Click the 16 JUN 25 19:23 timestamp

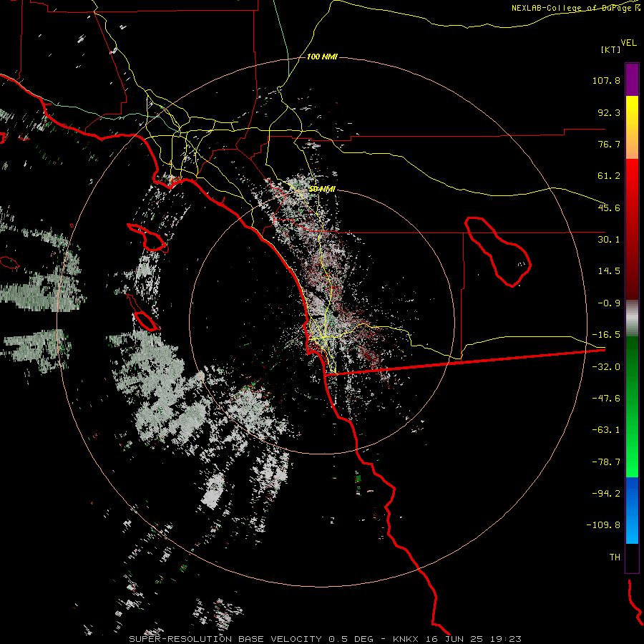474,639
